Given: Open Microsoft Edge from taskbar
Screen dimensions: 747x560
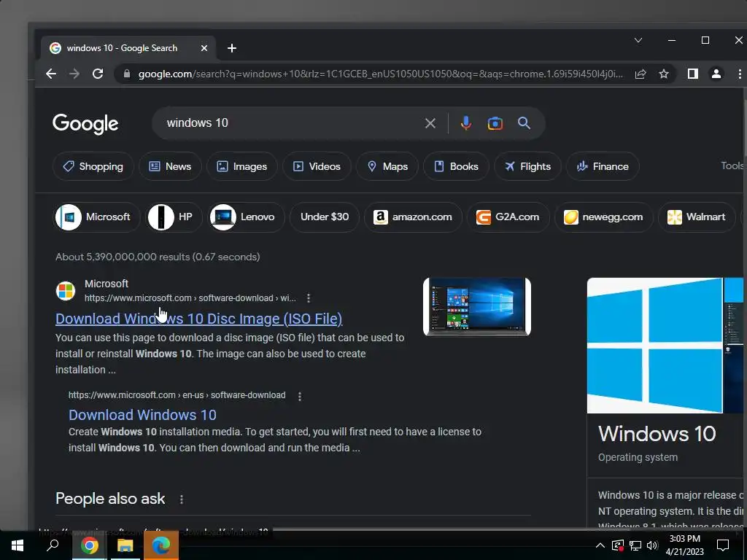Looking at the screenshot, I should [x=161, y=545].
